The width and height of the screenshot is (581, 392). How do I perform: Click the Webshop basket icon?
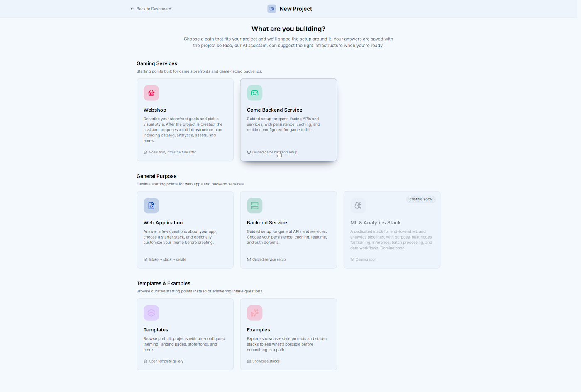[151, 93]
